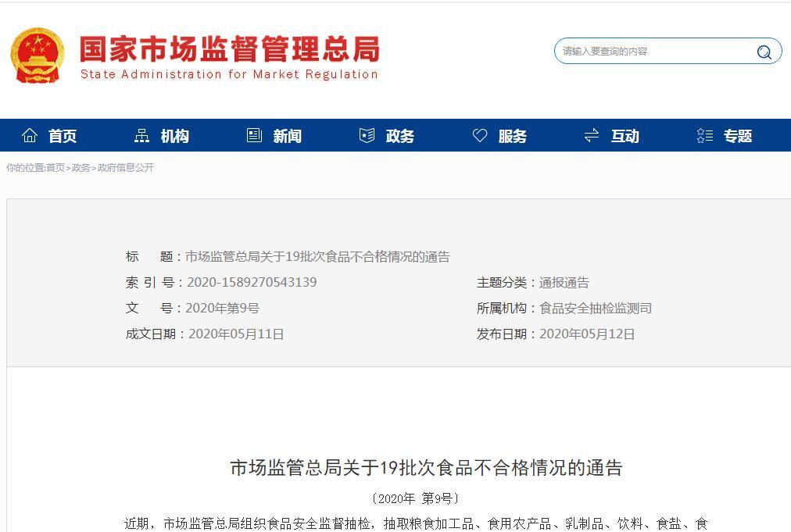Click the heart icon beside 服务
This screenshot has height=532, width=791.
pyautogui.click(x=479, y=134)
